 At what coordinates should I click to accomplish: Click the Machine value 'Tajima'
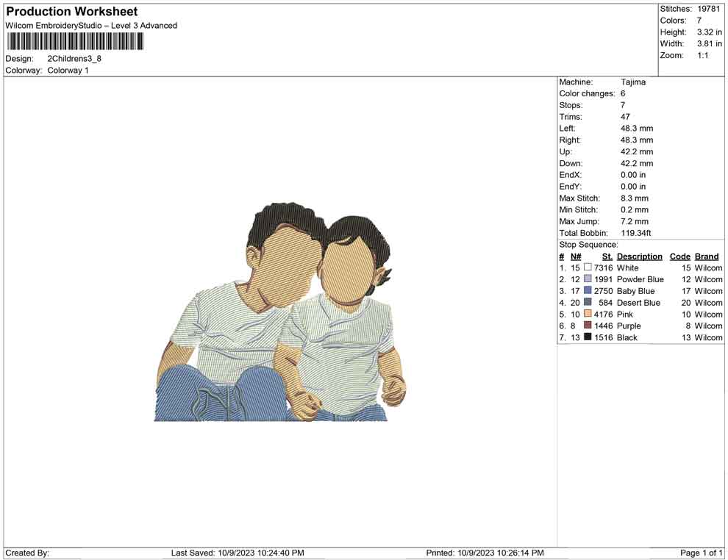pos(633,82)
